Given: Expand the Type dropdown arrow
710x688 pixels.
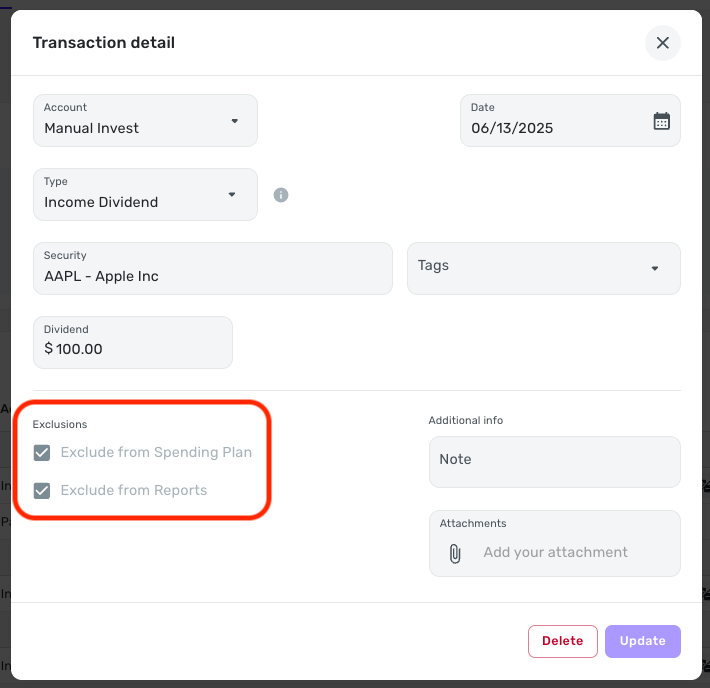Looking at the screenshot, I should click(232, 195).
